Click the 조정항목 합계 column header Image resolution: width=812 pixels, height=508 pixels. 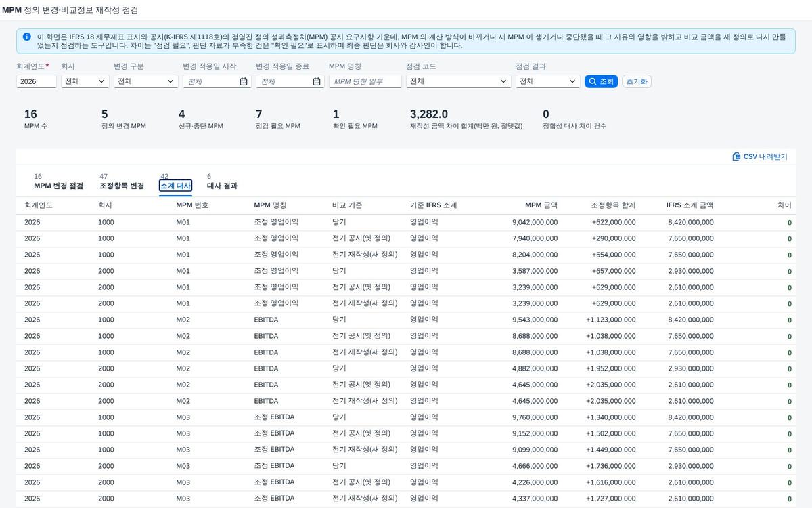pyautogui.click(x=613, y=205)
